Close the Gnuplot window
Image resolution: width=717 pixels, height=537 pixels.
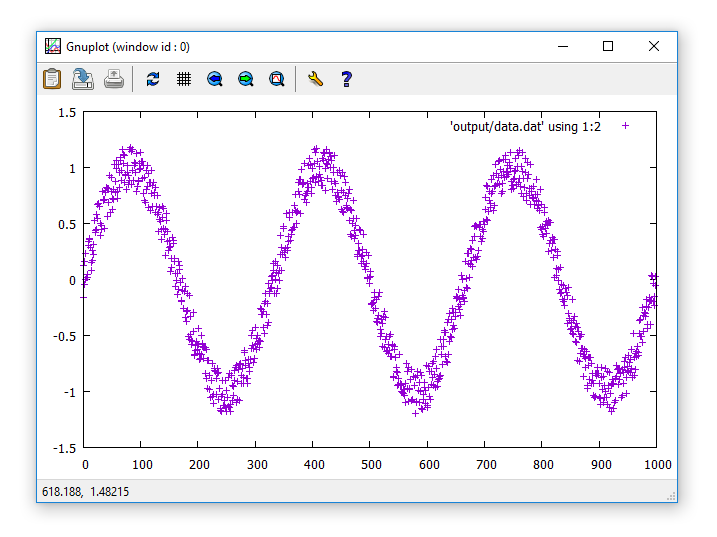point(654,46)
